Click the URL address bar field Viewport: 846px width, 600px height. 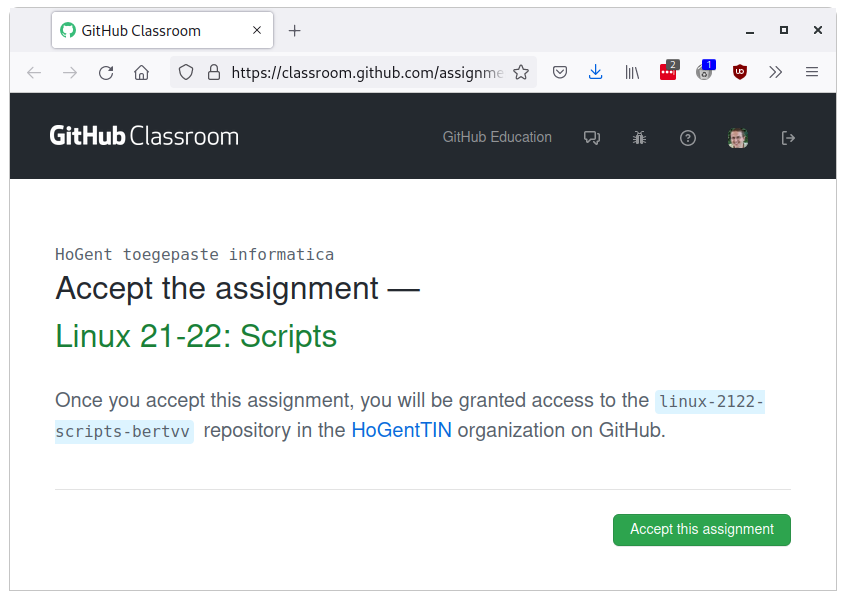coord(366,72)
